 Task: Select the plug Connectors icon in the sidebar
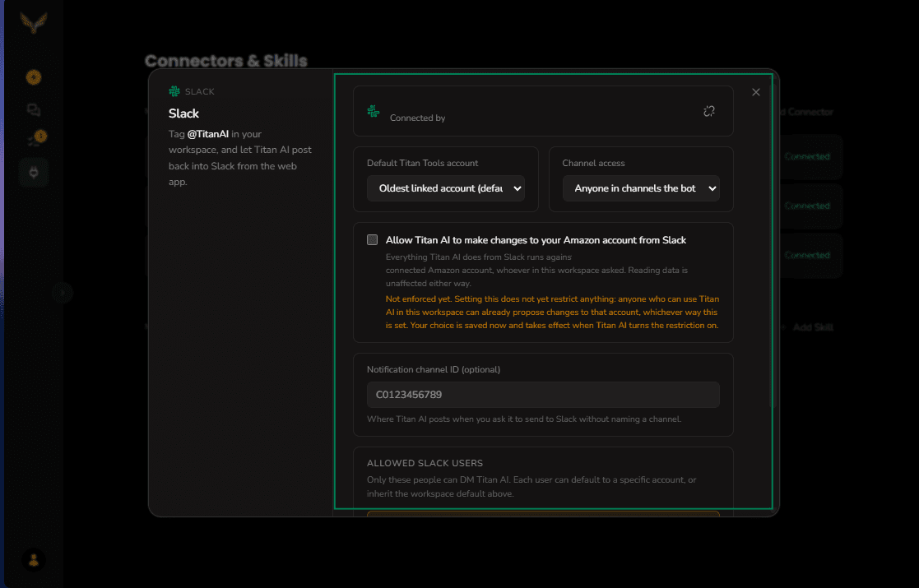click(x=34, y=173)
